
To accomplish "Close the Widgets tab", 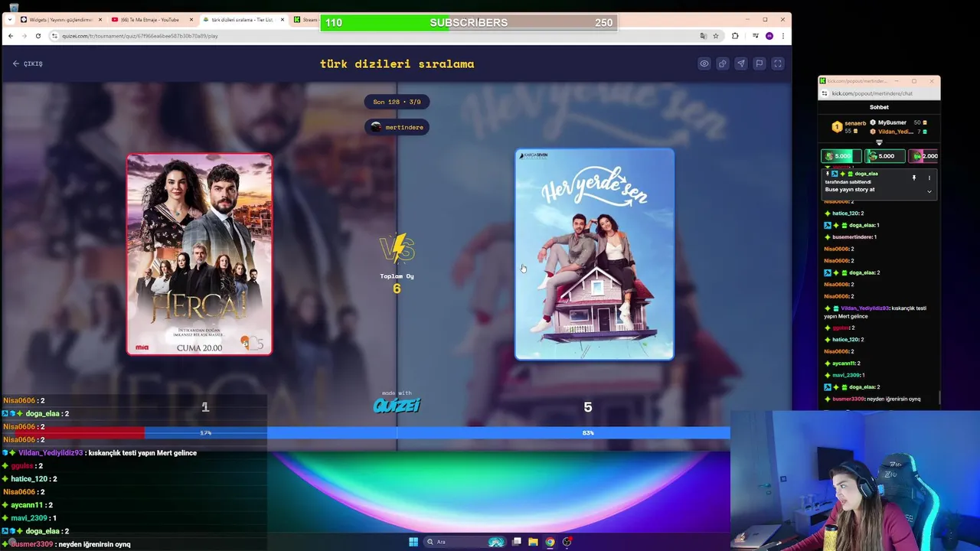I will click(100, 19).
